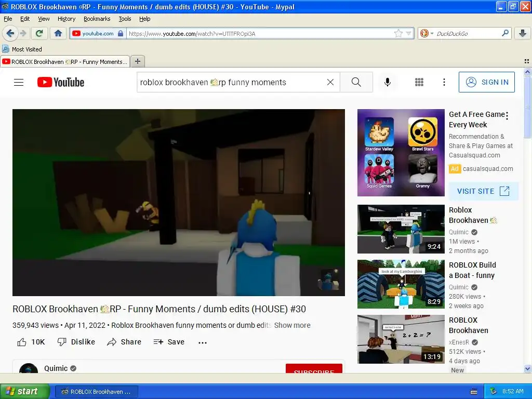Start voice search with microphone icon
The height and width of the screenshot is (399, 532).
point(388,82)
